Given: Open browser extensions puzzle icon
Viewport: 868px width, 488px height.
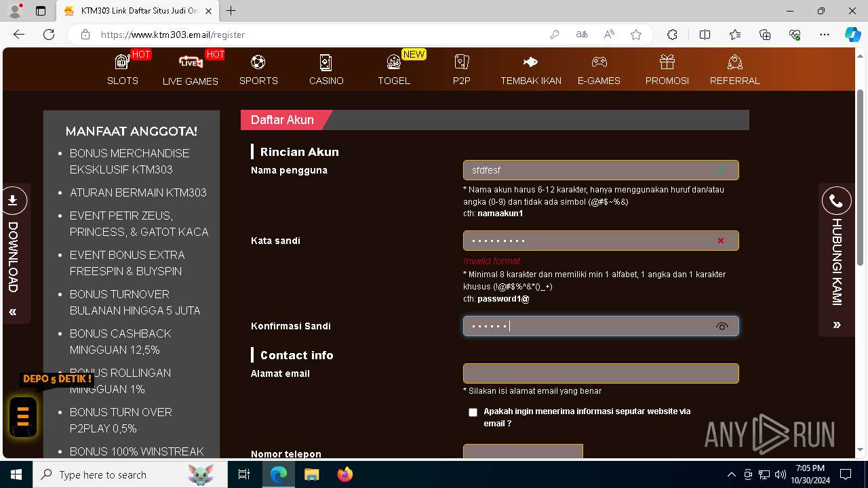Looking at the screenshot, I should (672, 35).
